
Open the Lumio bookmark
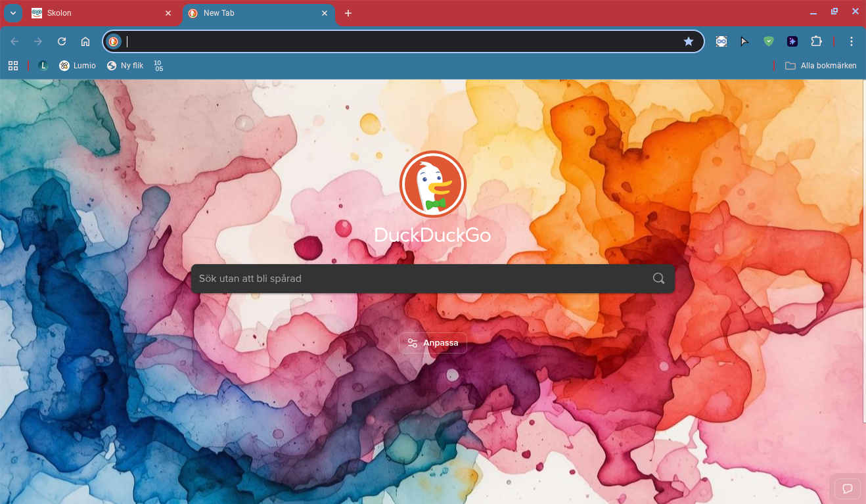click(78, 66)
